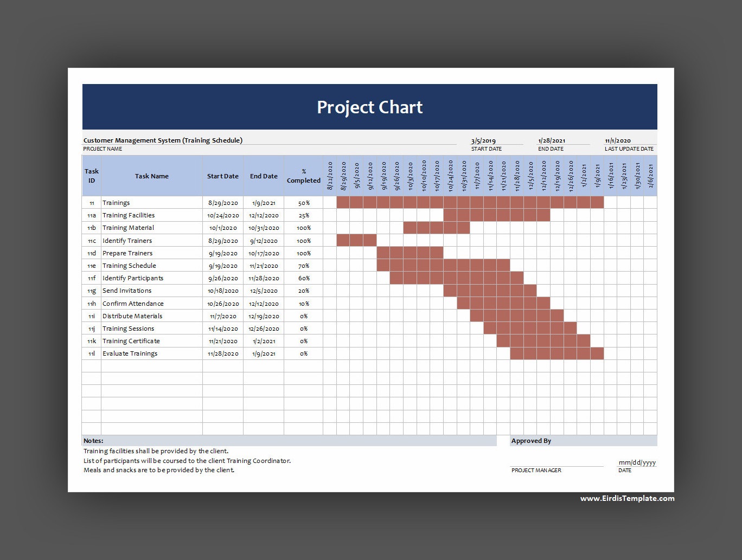Select the Approved By heading
Viewport: 742px width, 560px height.
(x=532, y=440)
